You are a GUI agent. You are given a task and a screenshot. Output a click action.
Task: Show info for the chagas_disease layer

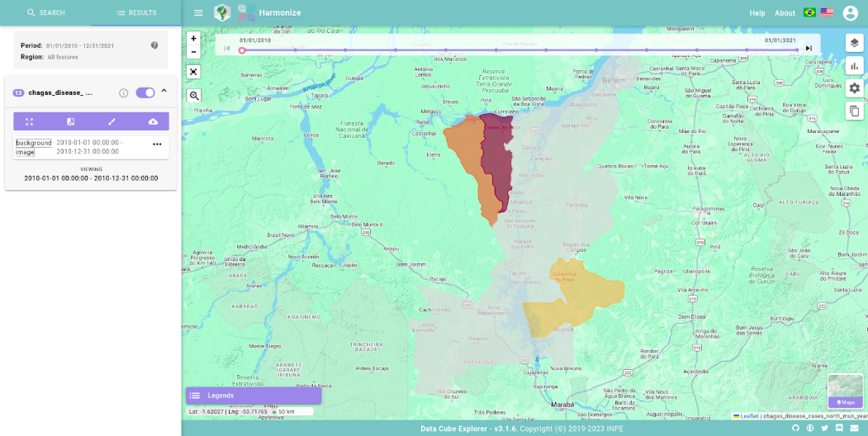coord(124,92)
